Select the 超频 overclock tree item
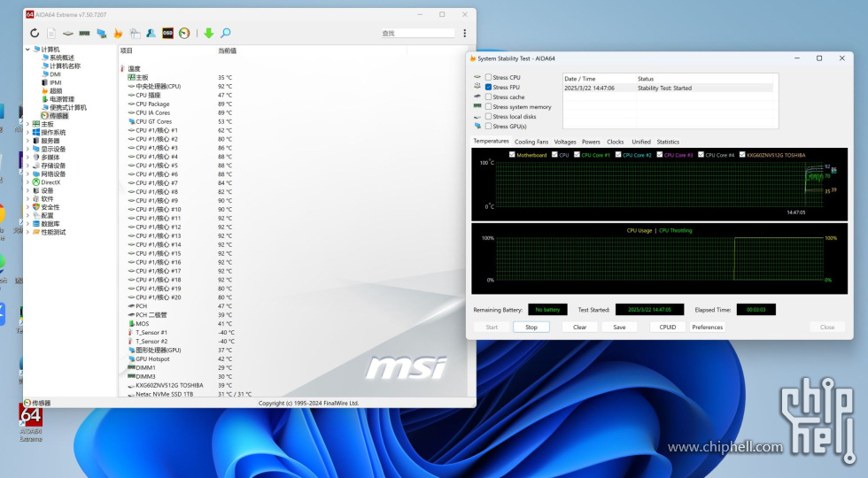 [x=51, y=90]
